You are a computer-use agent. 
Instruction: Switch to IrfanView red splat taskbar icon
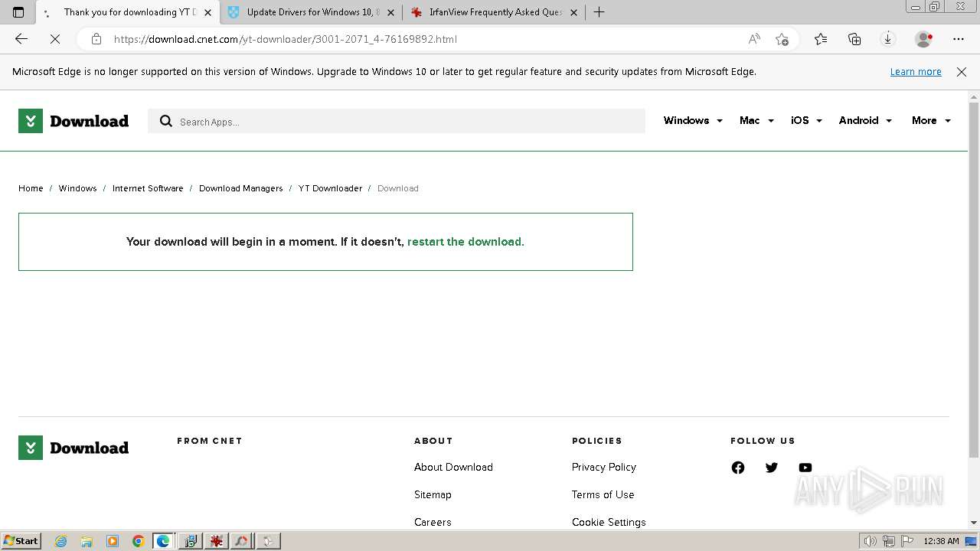coord(216,541)
